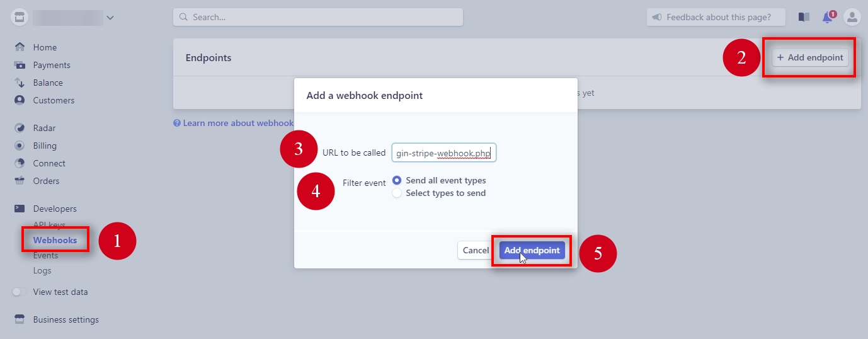
Task: Open Events under Developers
Action: (x=45, y=255)
